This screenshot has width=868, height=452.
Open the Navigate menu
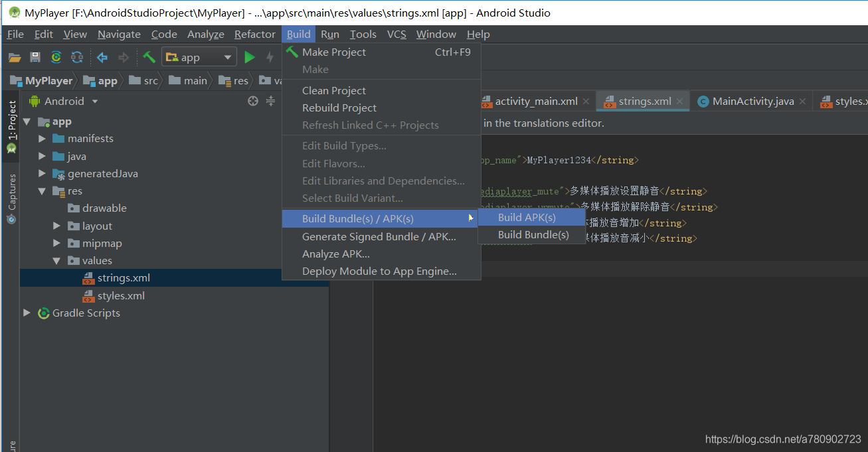119,34
